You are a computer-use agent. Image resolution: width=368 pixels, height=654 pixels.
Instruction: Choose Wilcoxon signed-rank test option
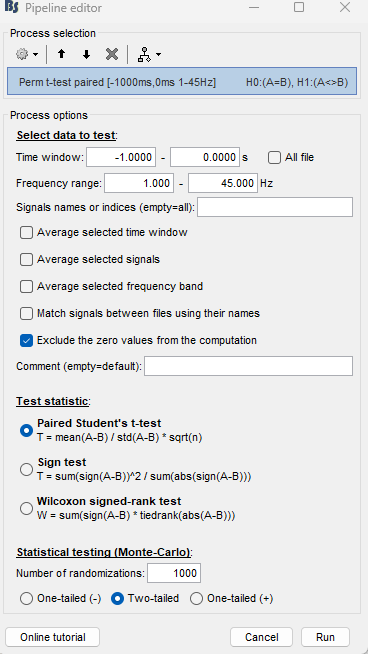(x=26, y=508)
